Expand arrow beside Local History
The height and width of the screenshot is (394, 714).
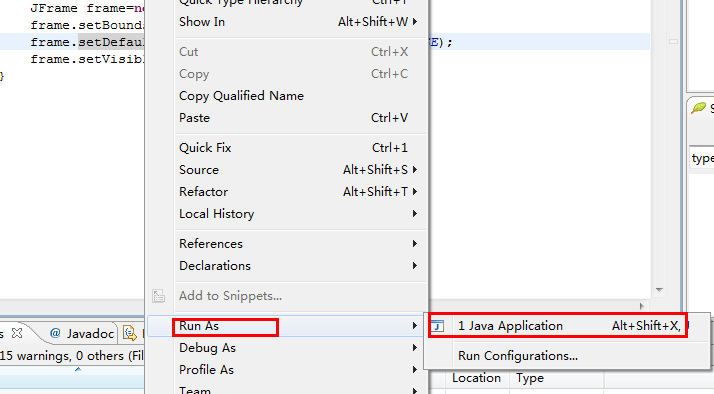pos(415,214)
